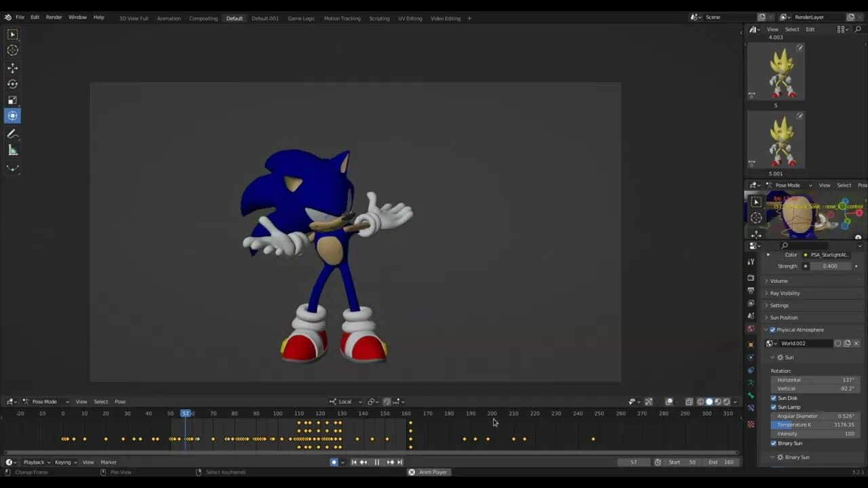Switch to the Scripting workspace tab
This screenshot has height=488, width=868.
379,18
